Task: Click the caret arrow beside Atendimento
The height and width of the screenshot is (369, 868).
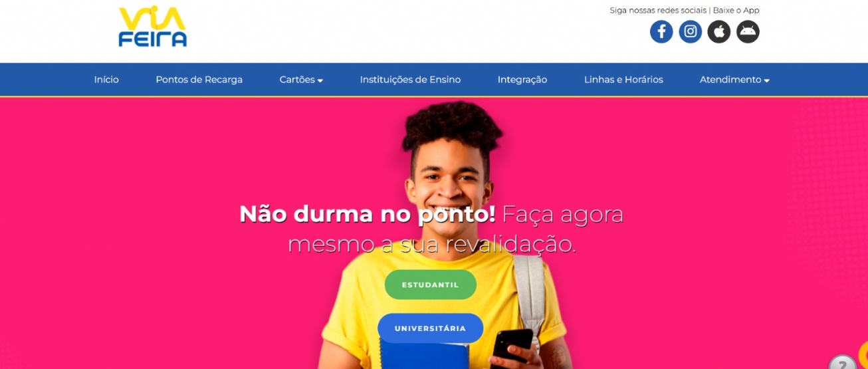Action: tap(766, 80)
